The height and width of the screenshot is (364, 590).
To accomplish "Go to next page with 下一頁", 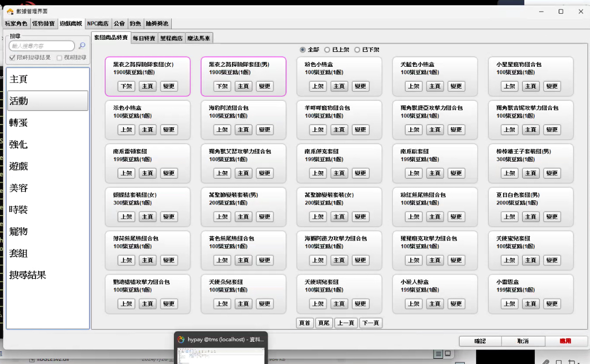I will coord(371,323).
